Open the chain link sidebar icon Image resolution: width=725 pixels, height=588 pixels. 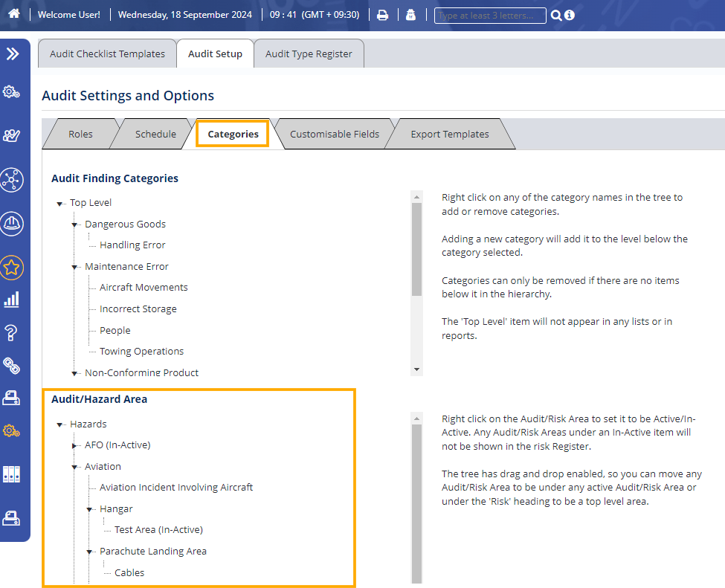pyautogui.click(x=12, y=364)
